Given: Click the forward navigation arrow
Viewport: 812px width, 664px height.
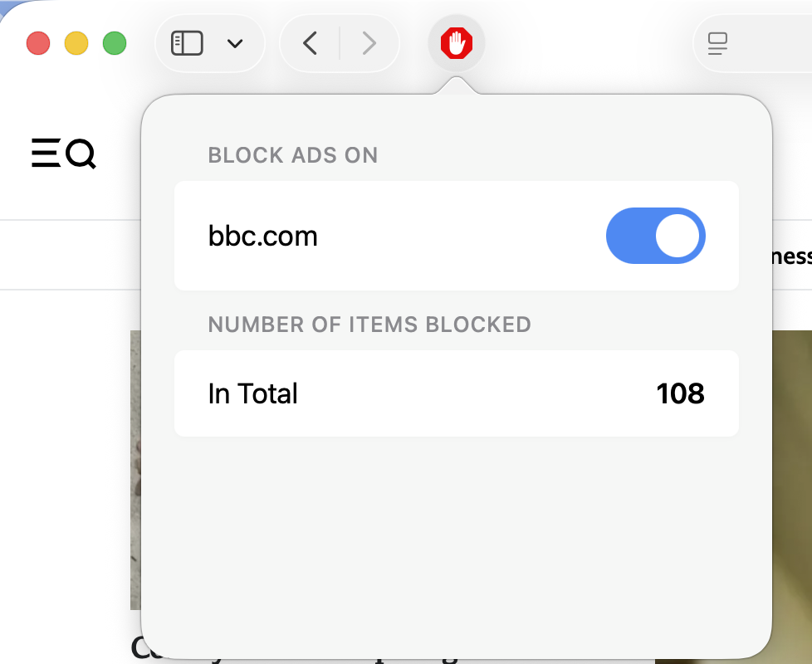Looking at the screenshot, I should (369, 43).
